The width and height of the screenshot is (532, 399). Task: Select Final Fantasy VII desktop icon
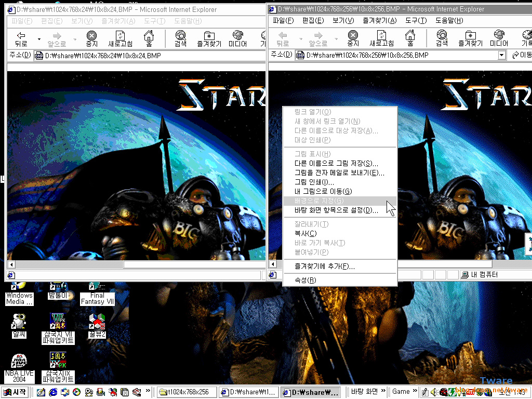point(97,295)
